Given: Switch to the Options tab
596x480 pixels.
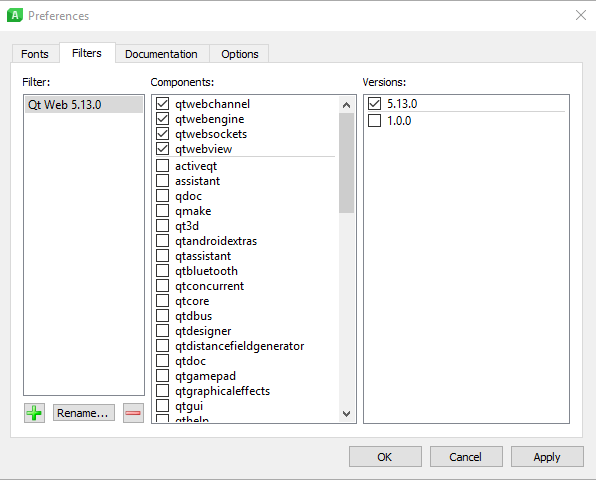Looking at the screenshot, I should (239, 54).
